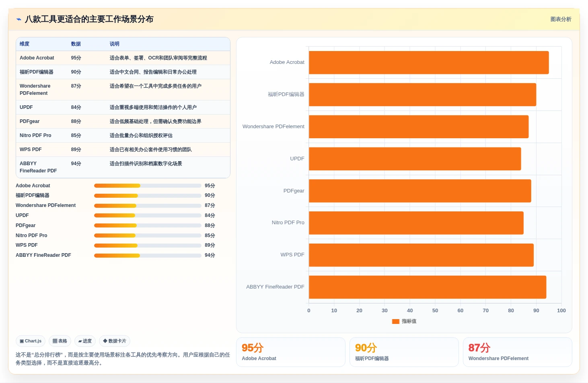
Task: Click the 说明 column header
Action: click(x=115, y=44)
